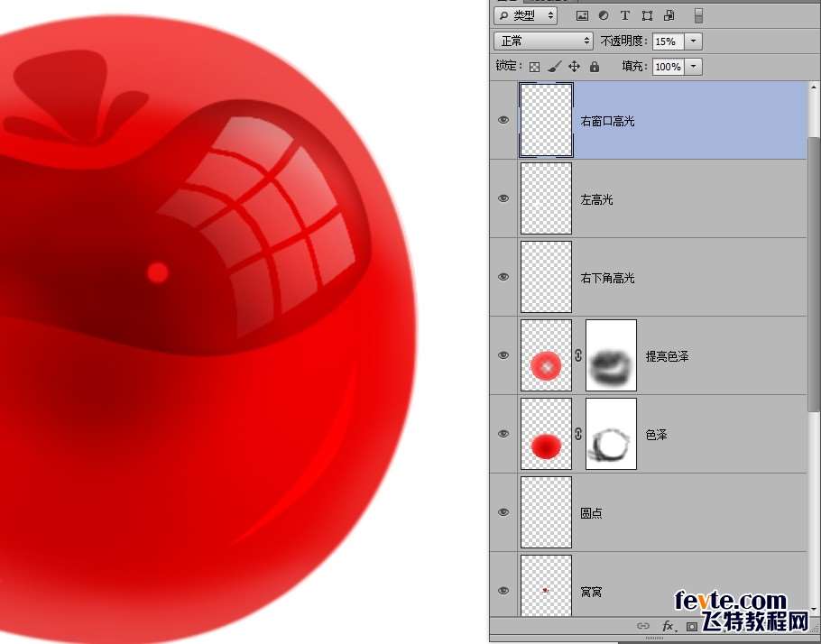Filter layers by shape layer type
This screenshot has width=821, height=644.
click(647, 15)
